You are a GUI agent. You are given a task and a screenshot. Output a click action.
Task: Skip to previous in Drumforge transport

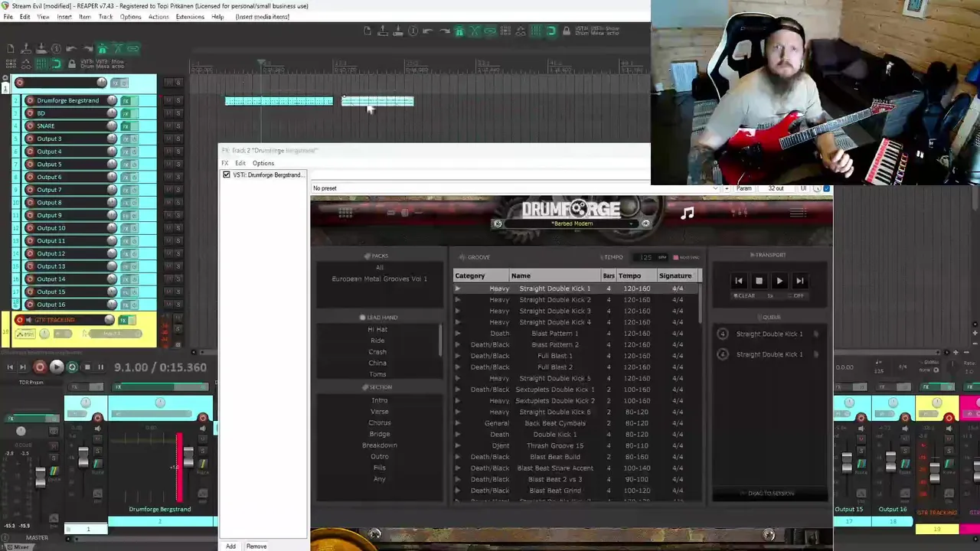pyautogui.click(x=738, y=281)
